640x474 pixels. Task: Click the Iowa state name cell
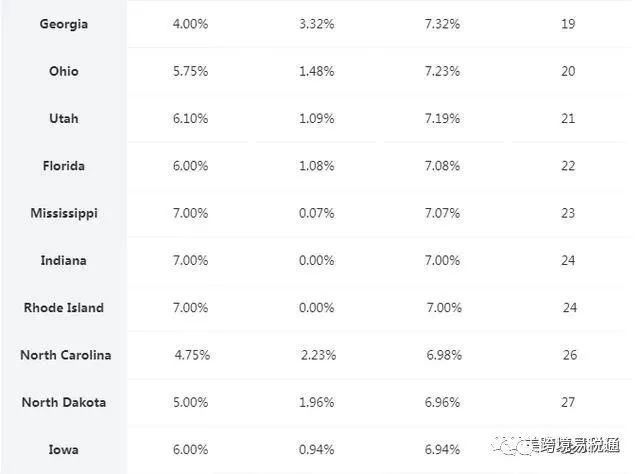(65, 449)
